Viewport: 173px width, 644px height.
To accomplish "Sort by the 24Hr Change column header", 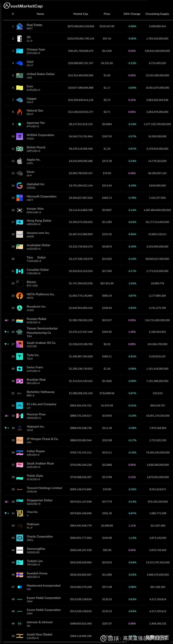I will pyautogui.click(x=132, y=14).
